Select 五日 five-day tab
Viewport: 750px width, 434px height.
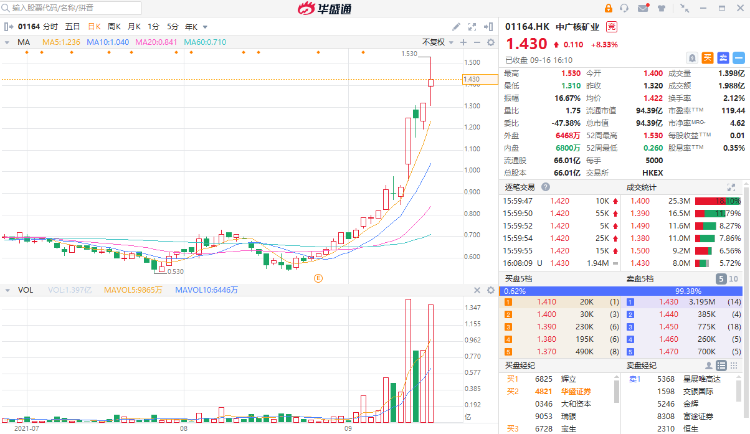[x=72, y=27]
